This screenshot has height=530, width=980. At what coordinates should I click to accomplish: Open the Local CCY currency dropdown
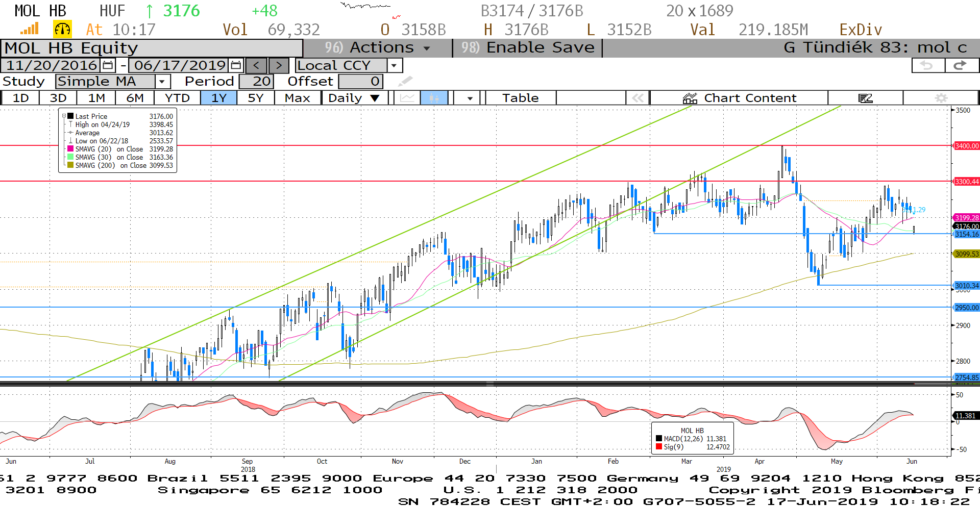[x=394, y=65]
